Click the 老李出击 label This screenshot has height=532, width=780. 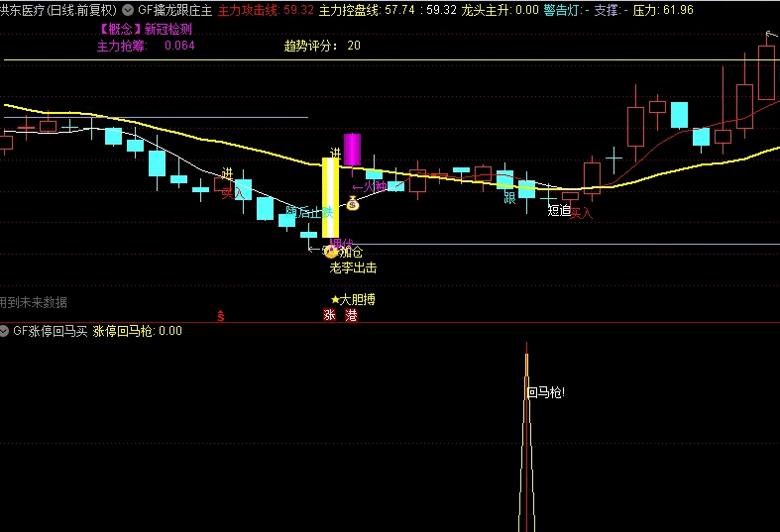pyautogui.click(x=353, y=267)
